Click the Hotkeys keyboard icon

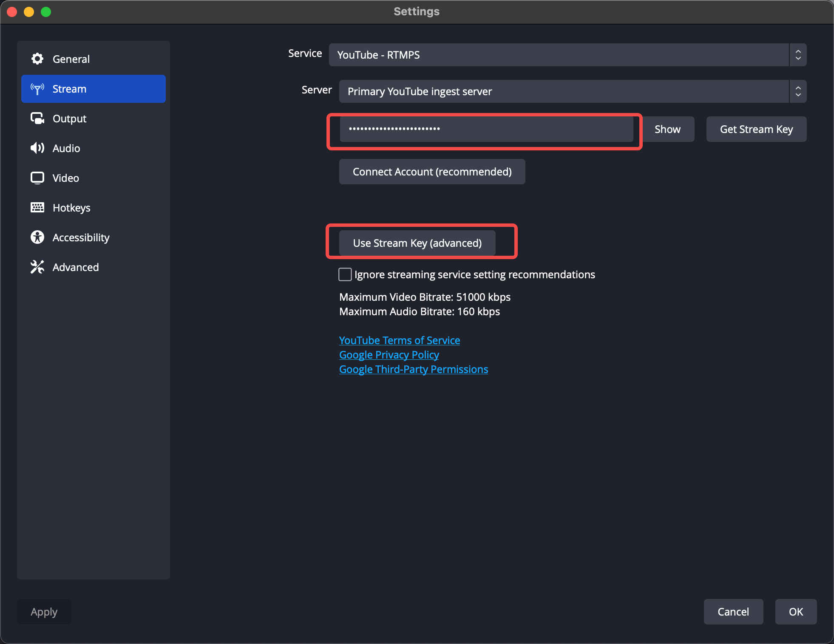point(37,208)
